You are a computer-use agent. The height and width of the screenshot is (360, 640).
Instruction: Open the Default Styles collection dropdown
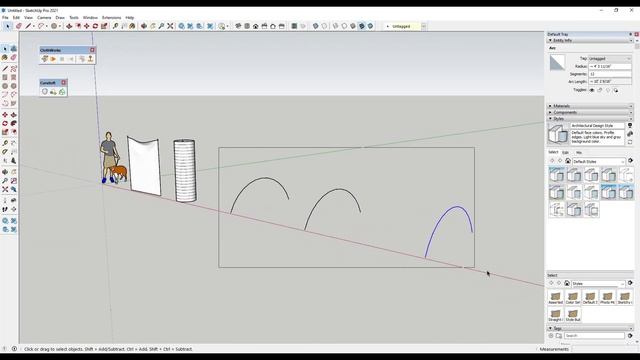point(599,162)
